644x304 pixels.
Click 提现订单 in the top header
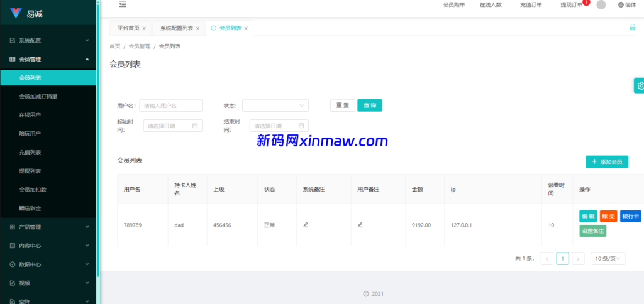(572, 5)
